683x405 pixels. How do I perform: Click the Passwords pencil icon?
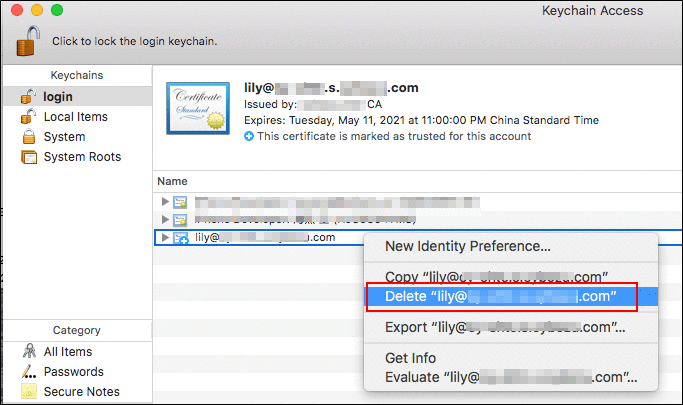[29, 371]
